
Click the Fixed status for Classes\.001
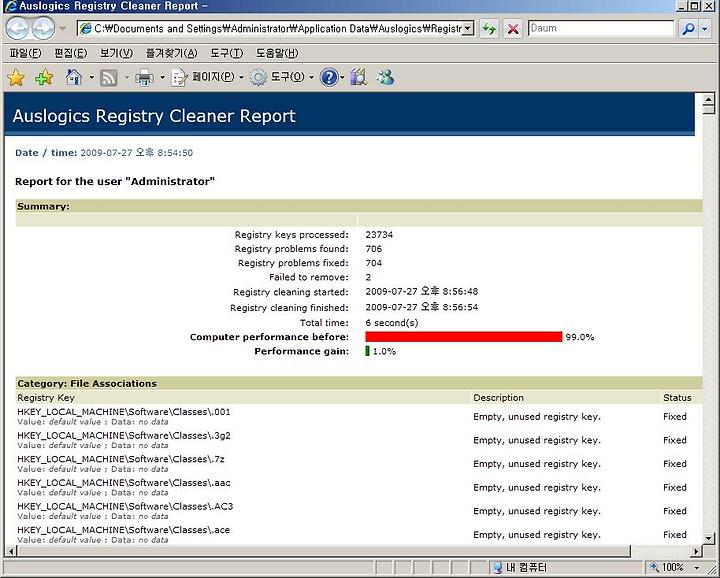point(675,417)
